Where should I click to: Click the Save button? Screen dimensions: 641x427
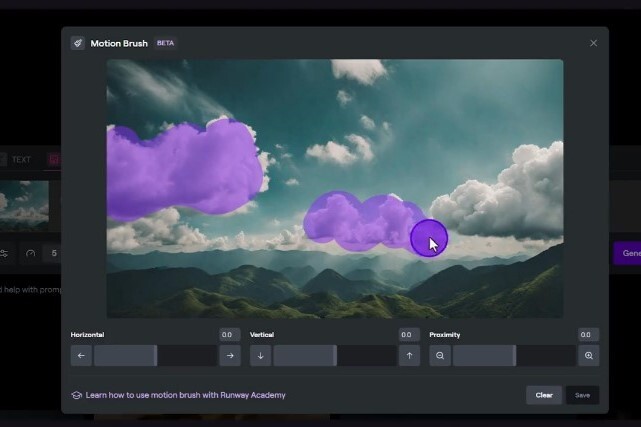coord(582,395)
